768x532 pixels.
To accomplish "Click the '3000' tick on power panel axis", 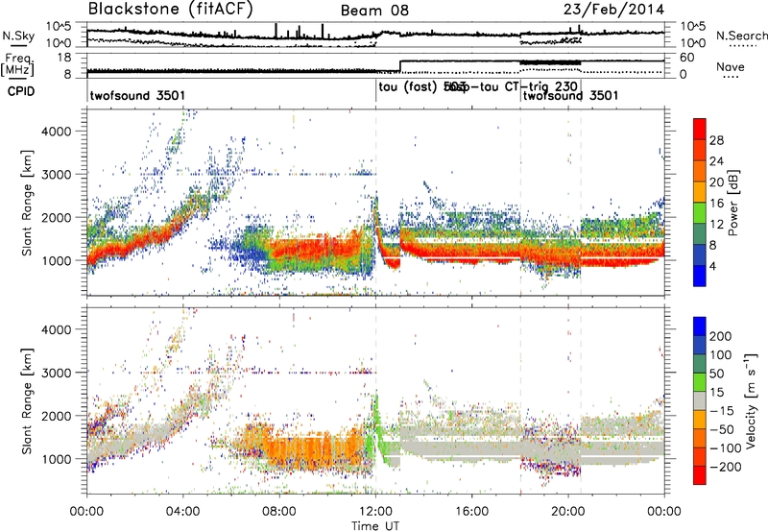I will [56, 175].
